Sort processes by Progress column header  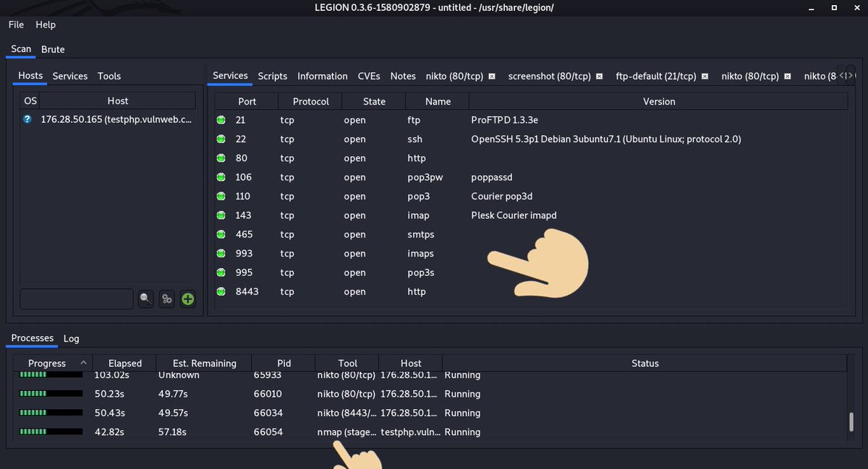pyautogui.click(x=53, y=363)
